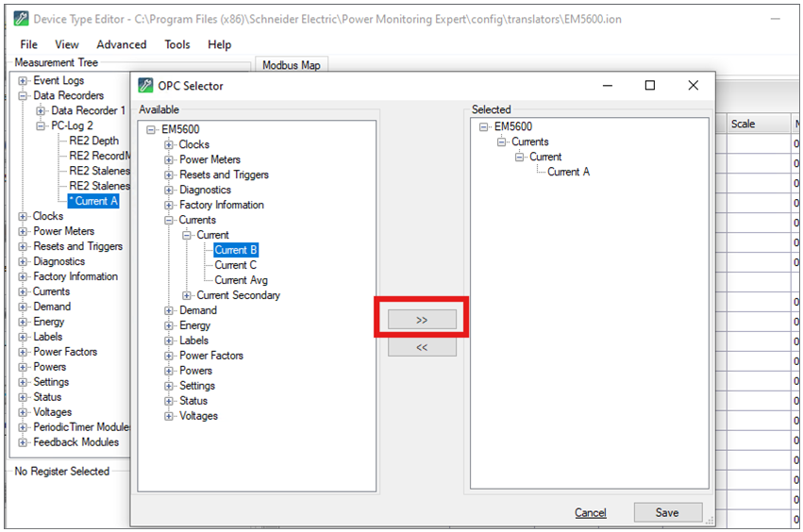Expand Energy in the Measurement Tree

click(23, 322)
